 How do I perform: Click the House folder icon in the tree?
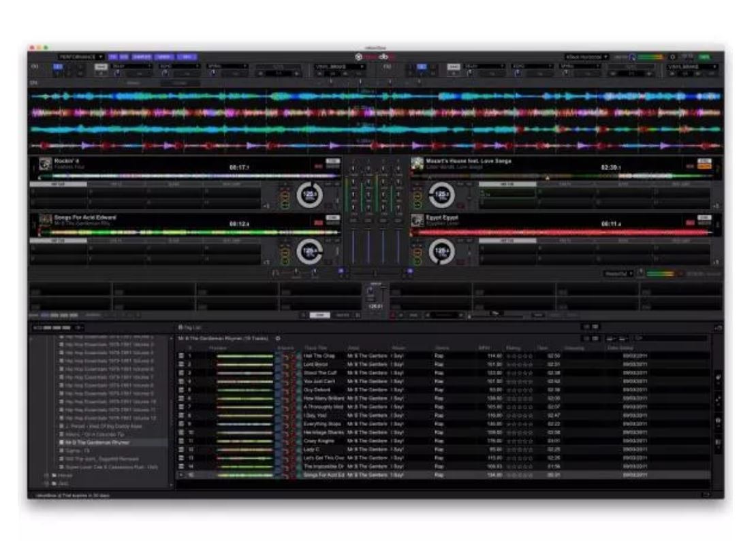pyautogui.click(x=54, y=476)
